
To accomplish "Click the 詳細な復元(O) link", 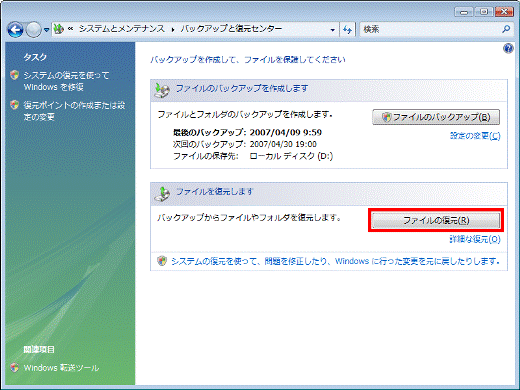I will pos(475,239).
